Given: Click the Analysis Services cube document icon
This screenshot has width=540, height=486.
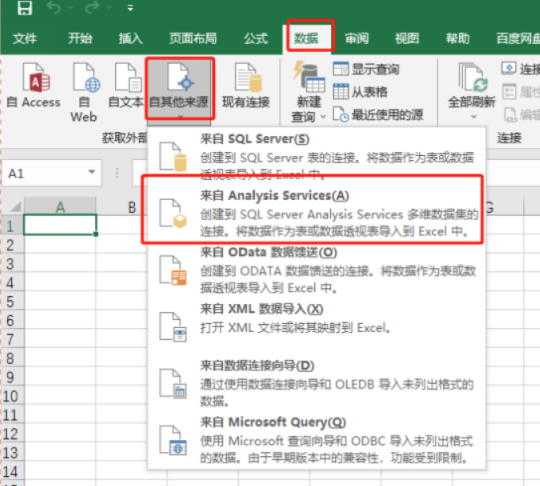Looking at the screenshot, I should tap(173, 213).
